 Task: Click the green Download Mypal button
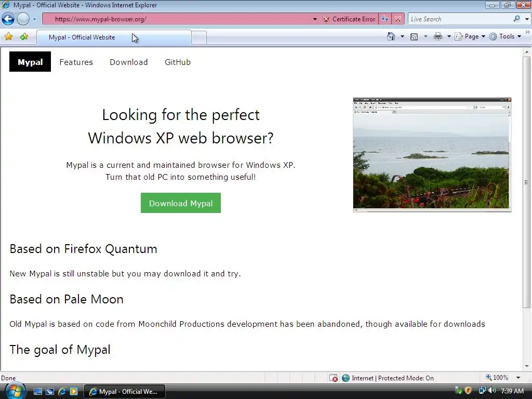[181, 203]
